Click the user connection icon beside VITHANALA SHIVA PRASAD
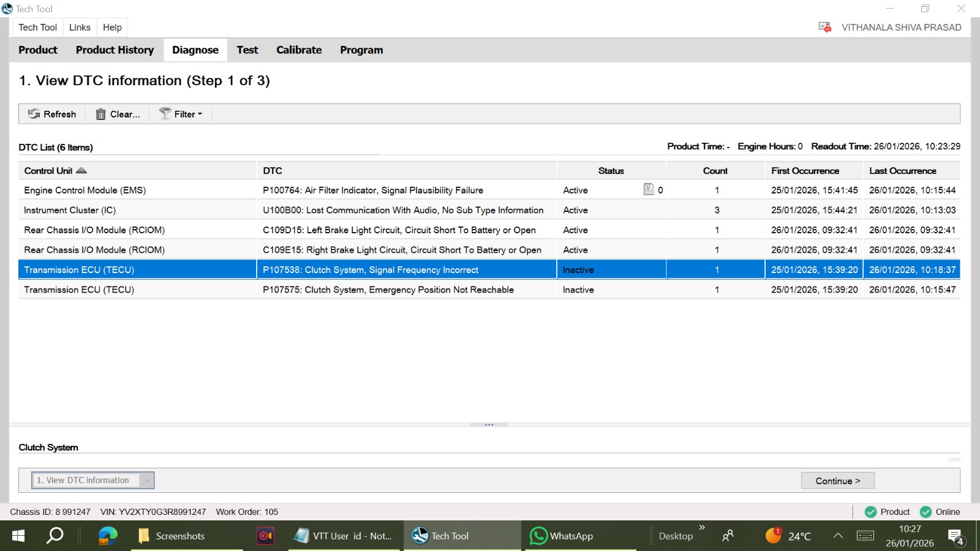The width and height of the screenshot is (980, 551). [825, 28]
